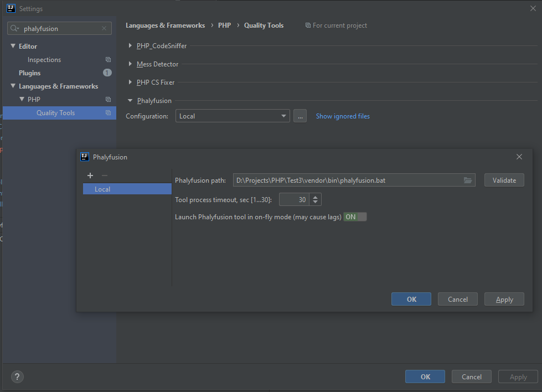
Task: Select Inspections in the settings tree
Action: pos(44,59)
